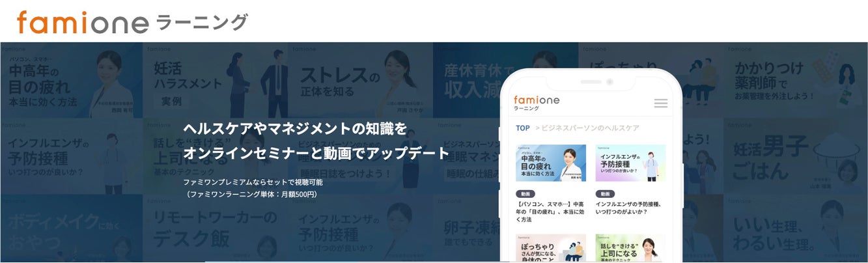Click the famione ラーニング header logo
868x263 pixels.
[132, 22]
